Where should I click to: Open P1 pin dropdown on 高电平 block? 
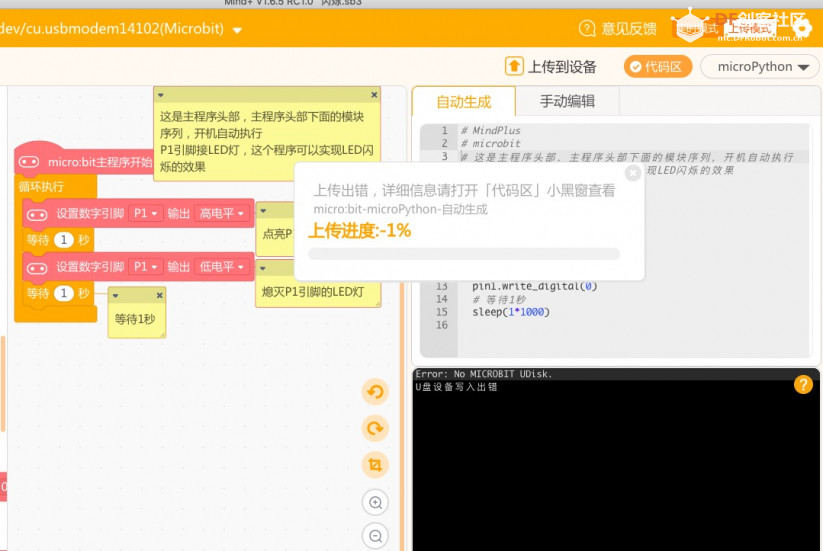coord(145,213)
